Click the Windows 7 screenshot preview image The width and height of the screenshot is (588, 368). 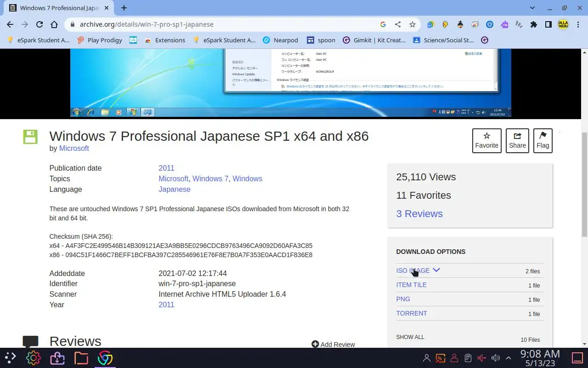click(x=290, y=83)
